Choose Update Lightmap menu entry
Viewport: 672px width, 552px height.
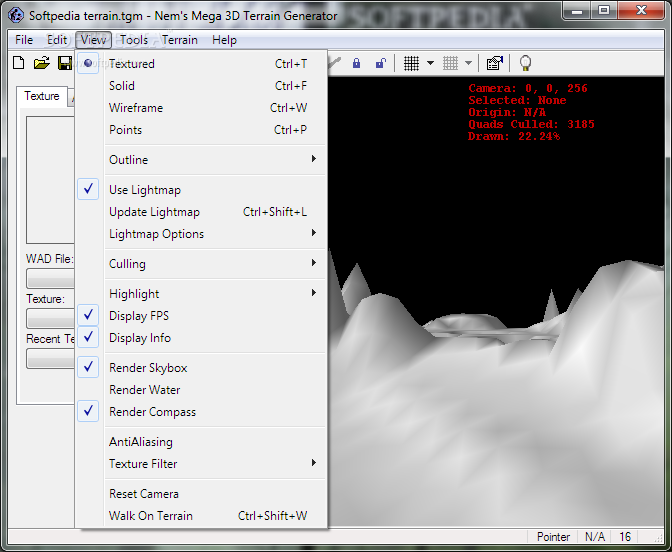[201, 212]
